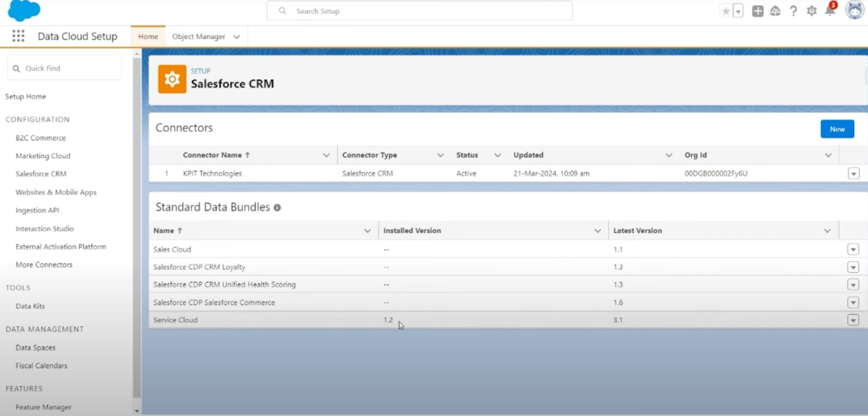Image resolution: width=868 pixels, height=416 pixels.
Task: Click Service Cloud latest version 3.1
Action: [x=618, y=320]
